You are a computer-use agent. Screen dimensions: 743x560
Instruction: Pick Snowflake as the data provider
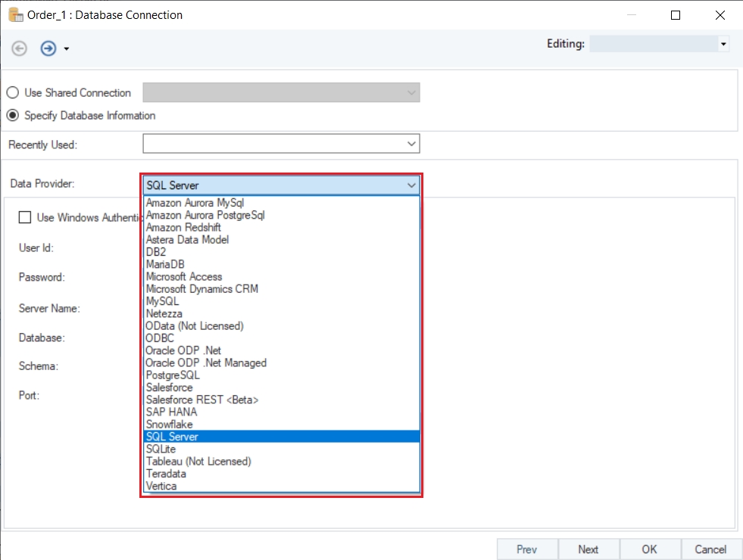169,424
